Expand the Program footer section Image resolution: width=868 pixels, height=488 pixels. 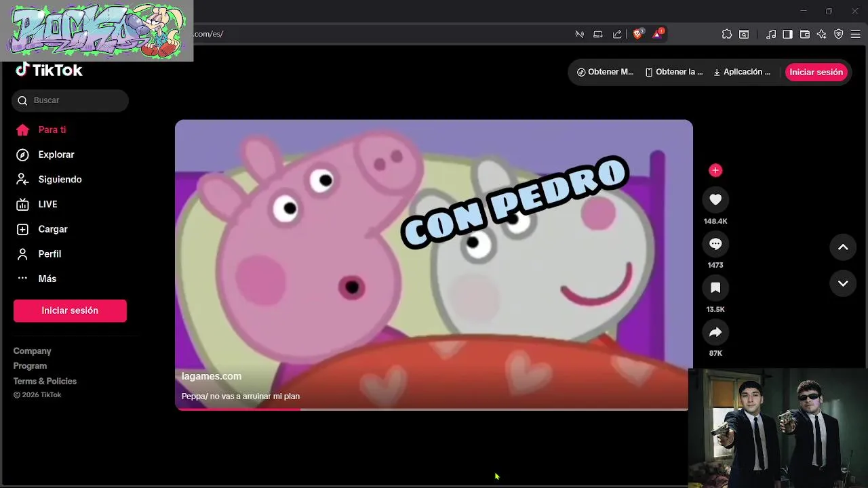pyautogui.click(x=30, y=366)
